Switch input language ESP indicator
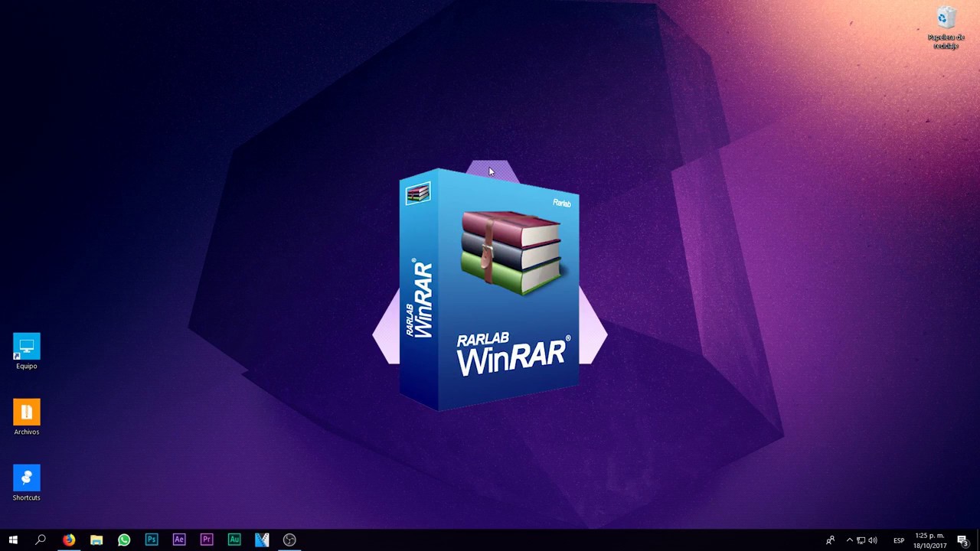The image size is (980, 551). click(x=899, y=540)
